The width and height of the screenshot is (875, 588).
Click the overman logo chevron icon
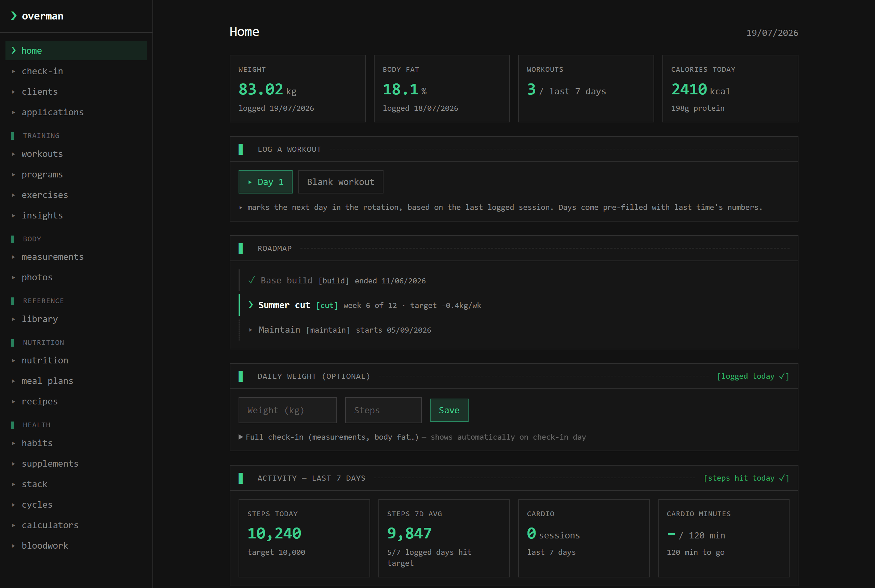coord(14,16)
